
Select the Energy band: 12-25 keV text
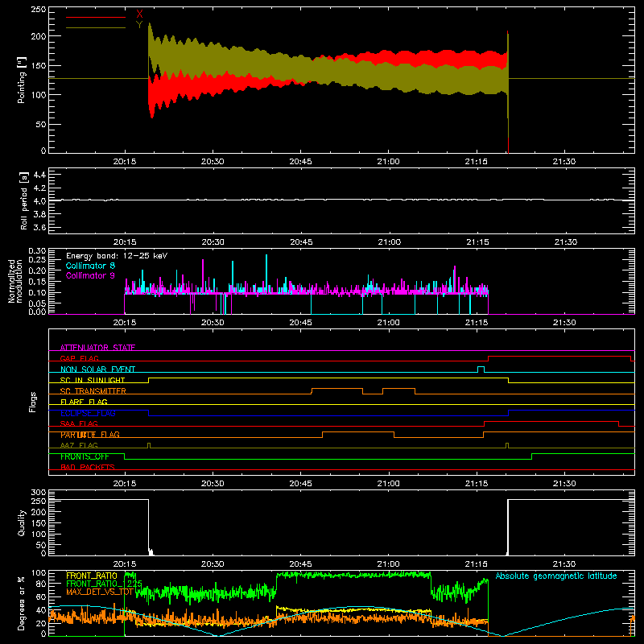[117, 256]
